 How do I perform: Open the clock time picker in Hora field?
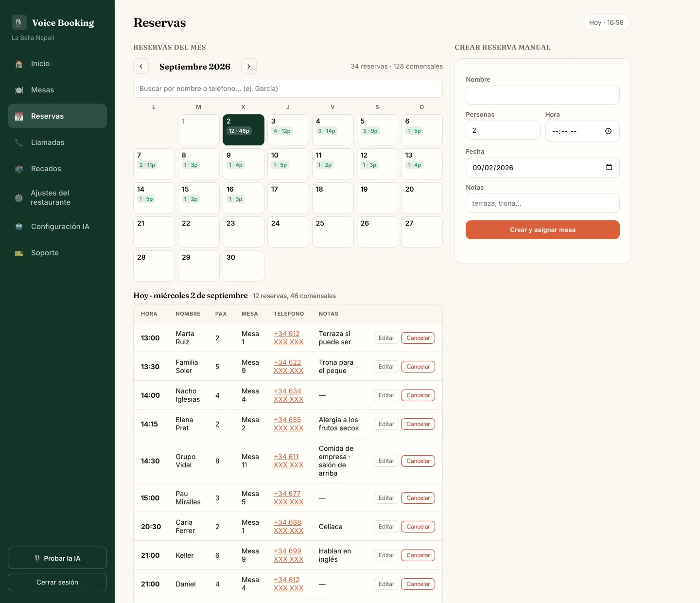[x=608, y=131]
